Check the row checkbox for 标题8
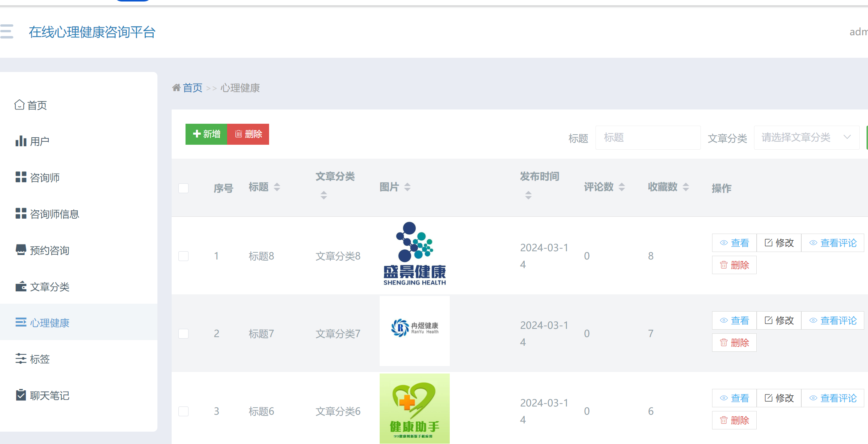Image resolution: width=868 pixels, height=444 pixels. tap(183, 256)
